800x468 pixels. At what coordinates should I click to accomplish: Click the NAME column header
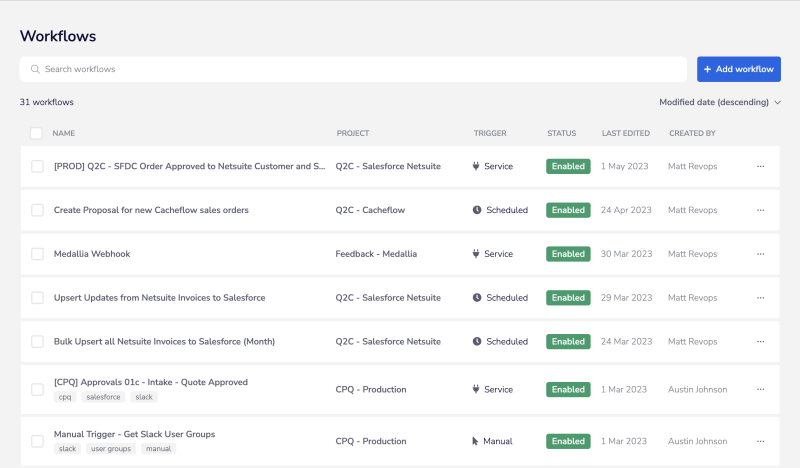coord(63,133)
